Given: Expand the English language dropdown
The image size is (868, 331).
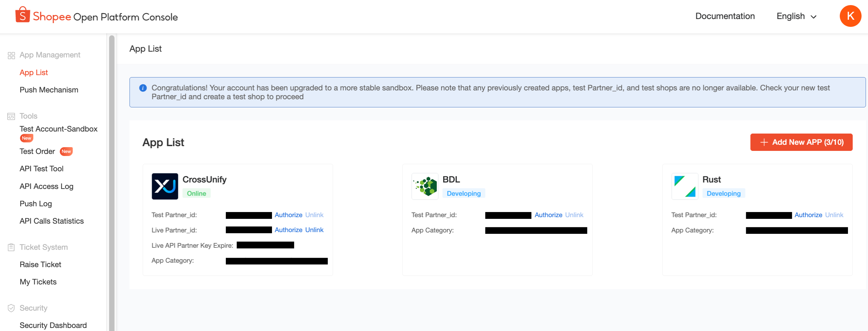Looking at the screenshot, I should tap(796, 16).
